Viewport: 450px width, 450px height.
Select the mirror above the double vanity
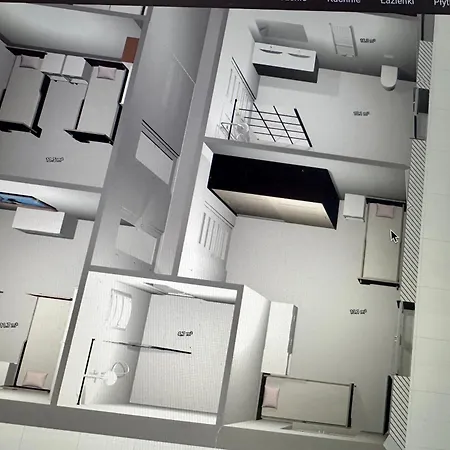[282, 30]
